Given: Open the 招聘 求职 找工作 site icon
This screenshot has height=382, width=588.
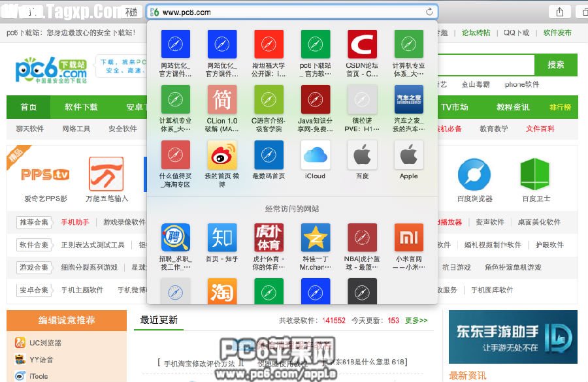Looking at the screenshot, I should 175,237.
